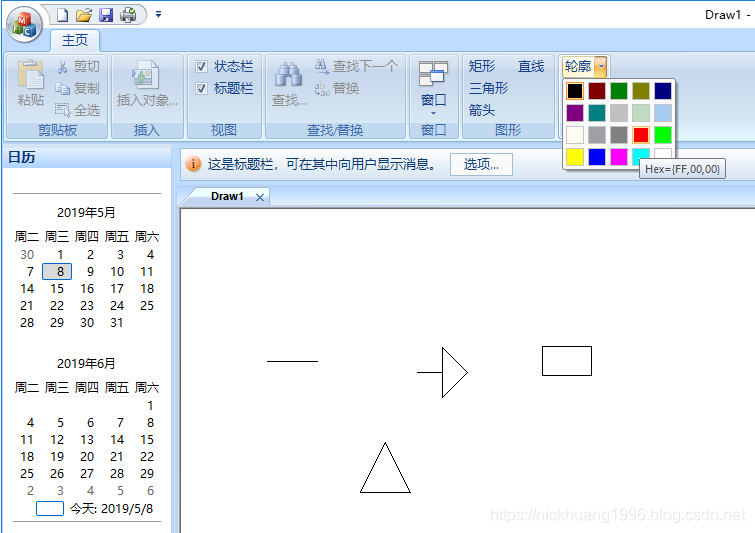
Task: Click the 2019年6月 month header
Action: pos(86,364)
